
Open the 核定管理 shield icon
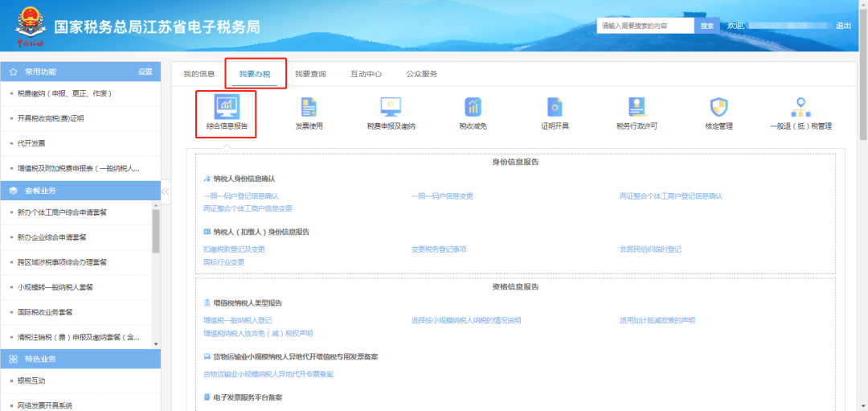pos(719,106)
